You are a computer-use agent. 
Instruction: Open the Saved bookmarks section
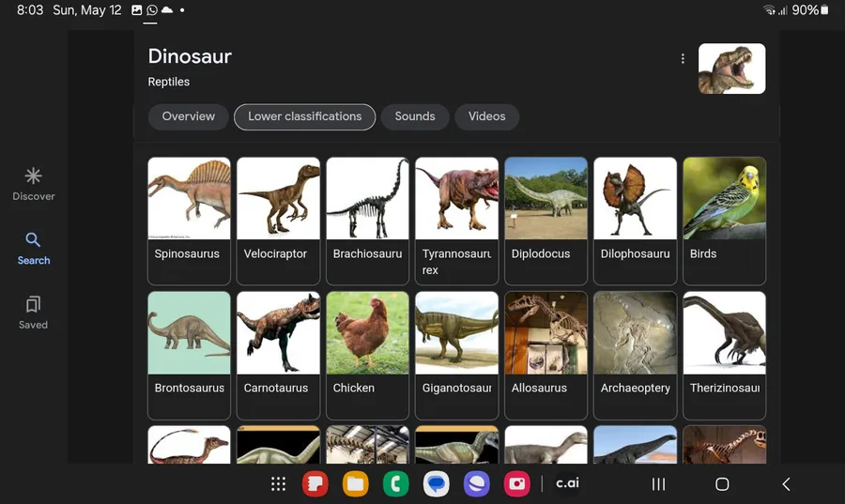coord(34,313)
